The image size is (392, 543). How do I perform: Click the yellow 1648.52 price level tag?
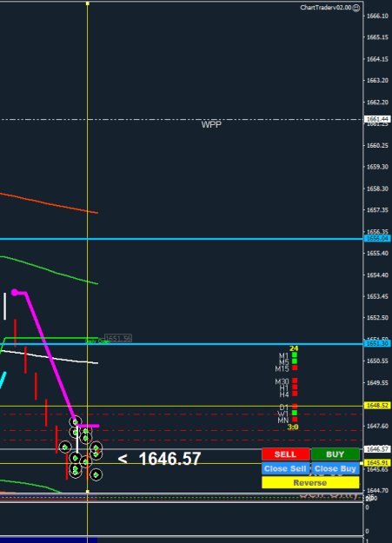378,405
